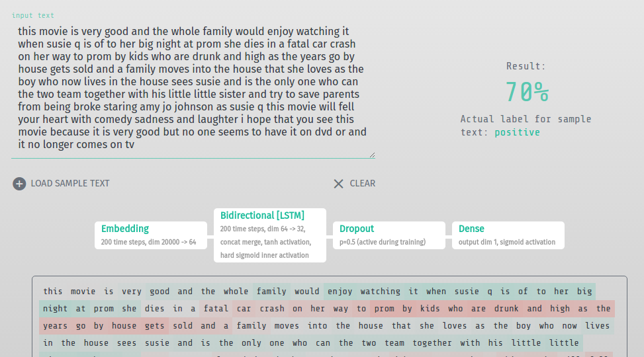Click the word 'two' in the heatmap

pos(369,343)
